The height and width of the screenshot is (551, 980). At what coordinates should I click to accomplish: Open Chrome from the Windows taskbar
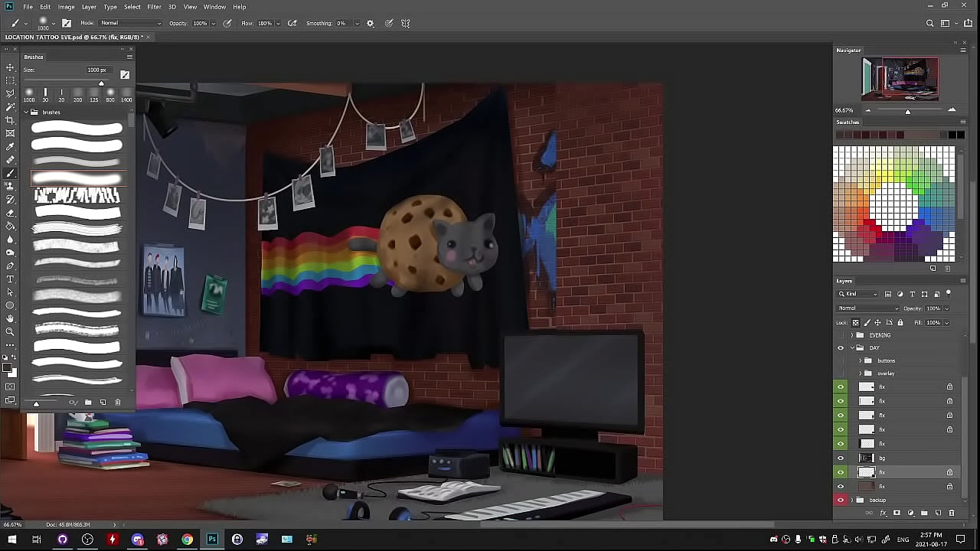(x=187, y=540)
